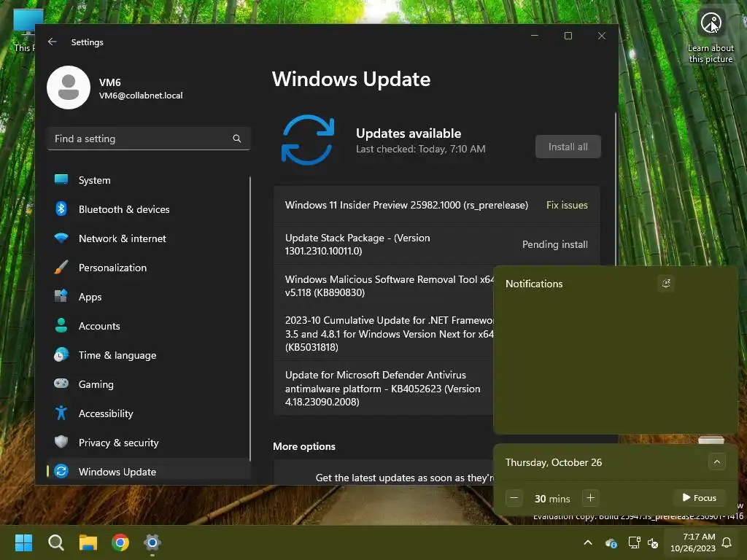The width and height of the screenshot is (747, 560).
Task: Show hidden tray icons chevron
Action: (588, 542)
